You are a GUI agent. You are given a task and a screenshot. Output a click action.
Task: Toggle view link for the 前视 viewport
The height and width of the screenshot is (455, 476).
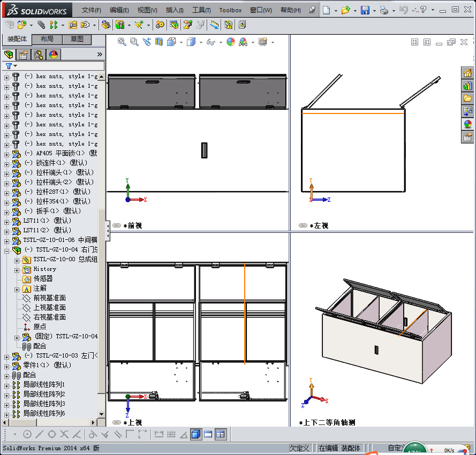(x=116, y=226)
